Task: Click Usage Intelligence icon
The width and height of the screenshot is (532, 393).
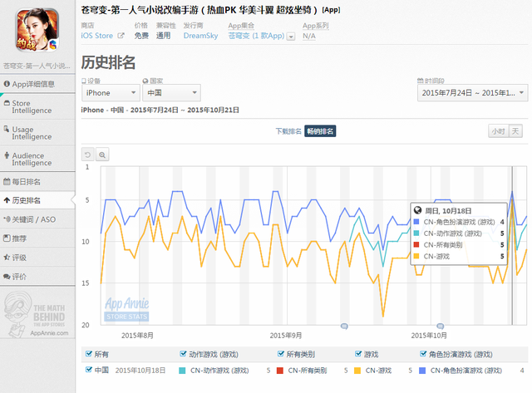Action: click(7, 129)
